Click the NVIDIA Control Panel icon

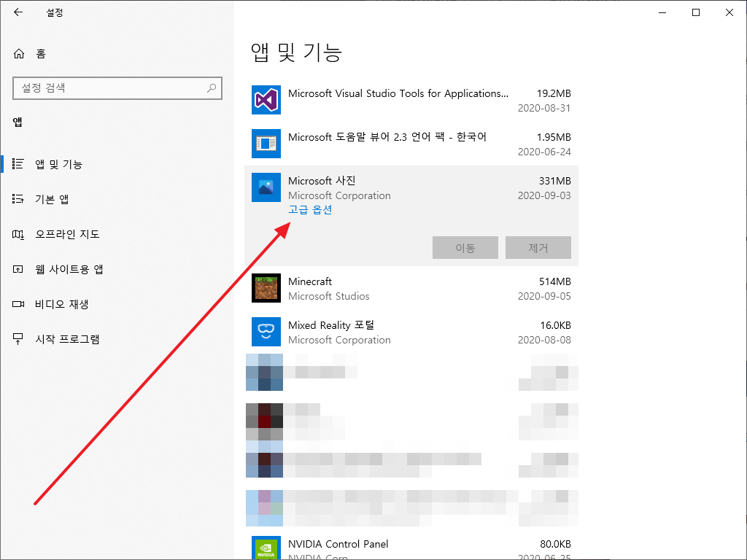[266, 548]
